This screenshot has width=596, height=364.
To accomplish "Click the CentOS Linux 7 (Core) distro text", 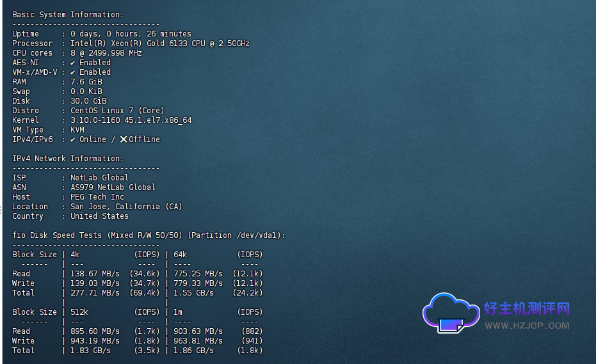I will [117, 111].
